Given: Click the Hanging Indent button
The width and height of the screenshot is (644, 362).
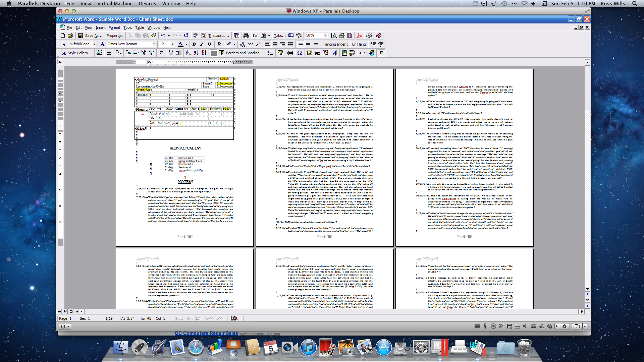Looking at the screenshot, I should (335, 44).
